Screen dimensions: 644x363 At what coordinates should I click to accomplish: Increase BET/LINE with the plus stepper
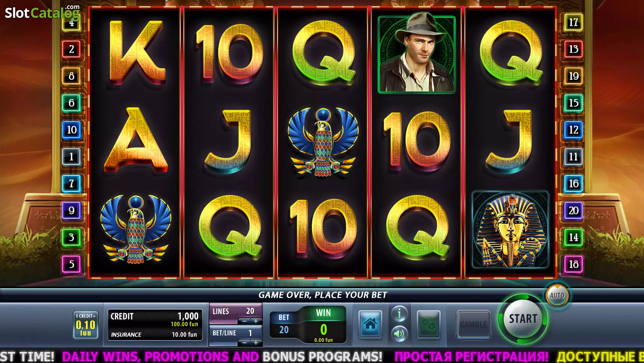[256, 343]
